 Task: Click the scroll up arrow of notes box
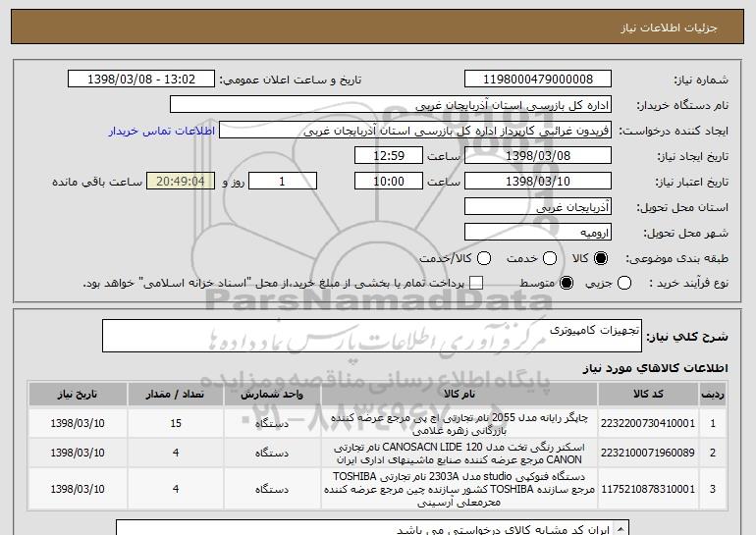(621, 527)
